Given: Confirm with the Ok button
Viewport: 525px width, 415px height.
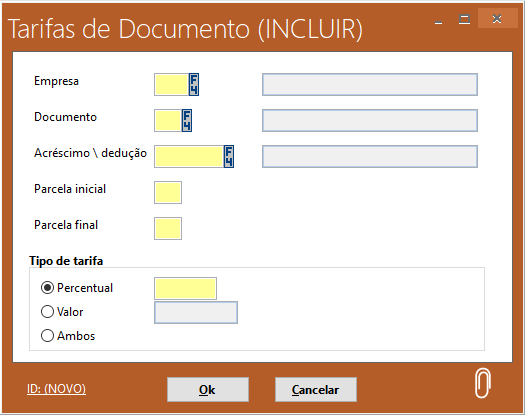Looking at the screenshot, I should point(208,390).
